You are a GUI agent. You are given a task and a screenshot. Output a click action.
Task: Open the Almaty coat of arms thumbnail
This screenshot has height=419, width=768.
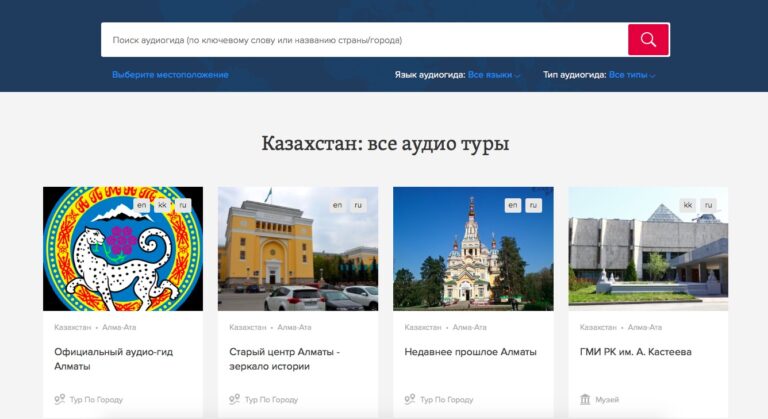(123, 248)
